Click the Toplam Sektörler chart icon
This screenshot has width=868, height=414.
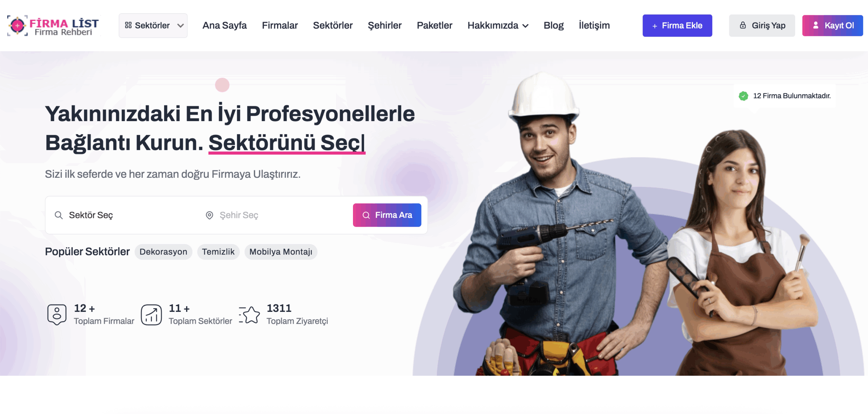click(151, 315)
